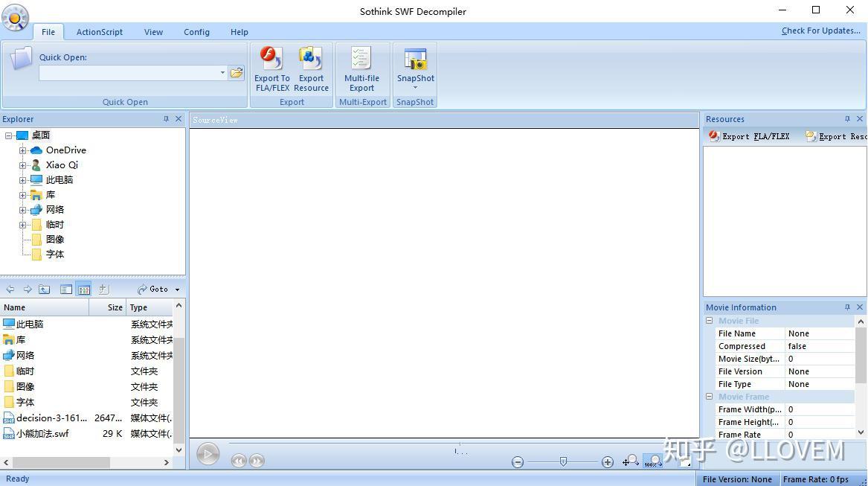Sort files by Type column header

(150, 307)
